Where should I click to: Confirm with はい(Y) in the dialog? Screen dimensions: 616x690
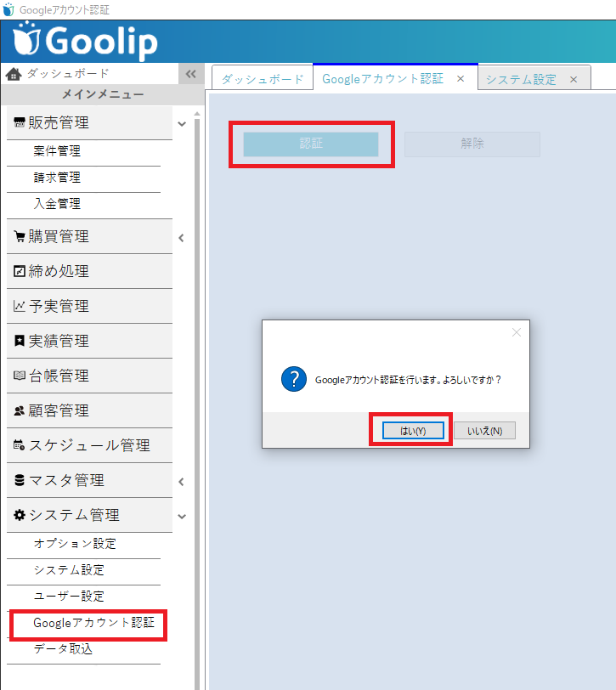coord(413,430)
